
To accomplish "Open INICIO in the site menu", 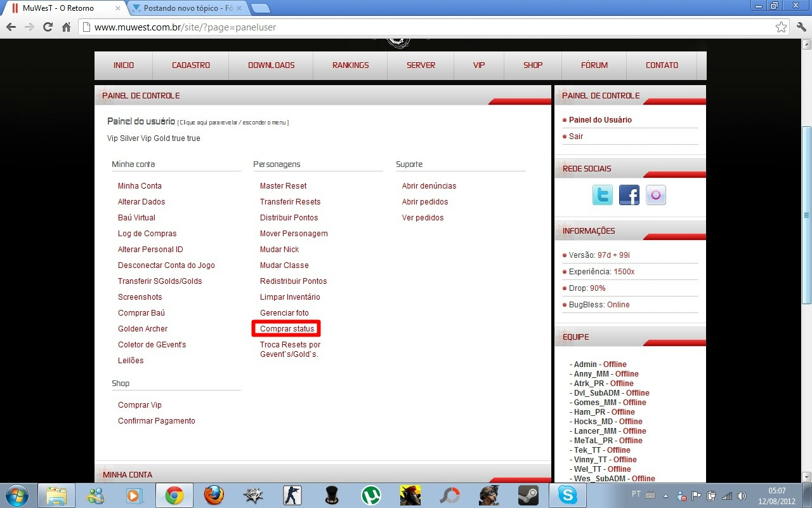I will (x=124, y=65).
